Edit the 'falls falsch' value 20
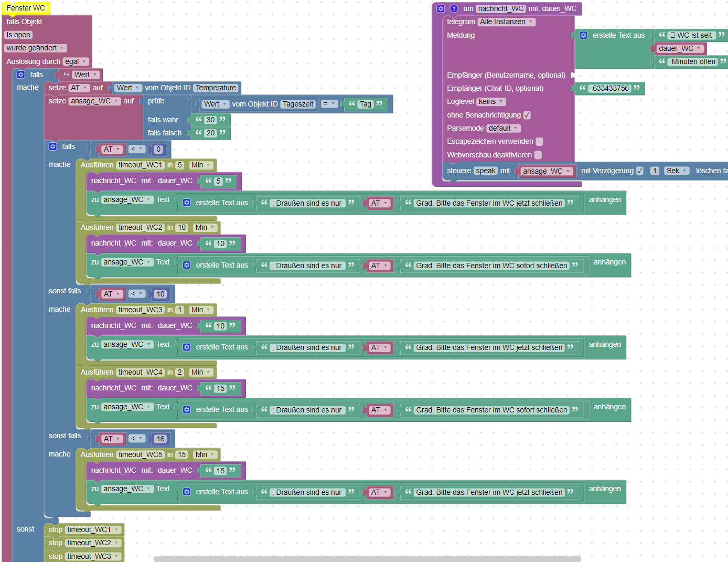728x562 pixels. click(210, 133)
